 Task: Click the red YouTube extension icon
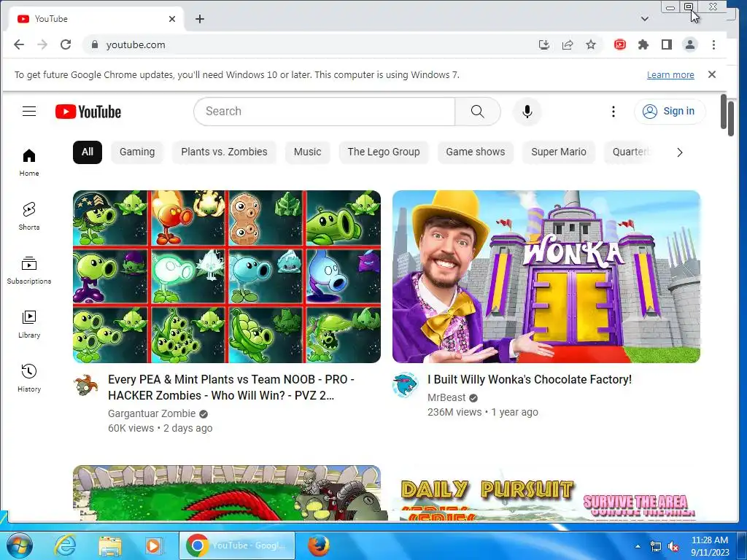pyautogui.click(x=620, y=44)
